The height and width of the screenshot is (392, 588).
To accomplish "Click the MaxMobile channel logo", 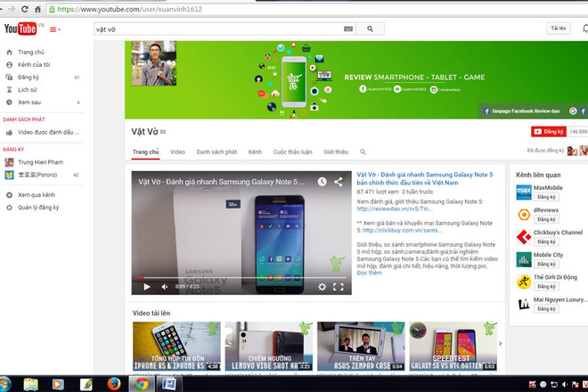I will (x=524, y=192).
